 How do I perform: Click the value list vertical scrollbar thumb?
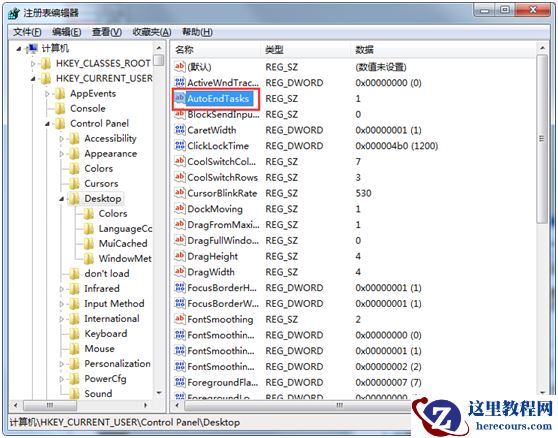point(542,139)
